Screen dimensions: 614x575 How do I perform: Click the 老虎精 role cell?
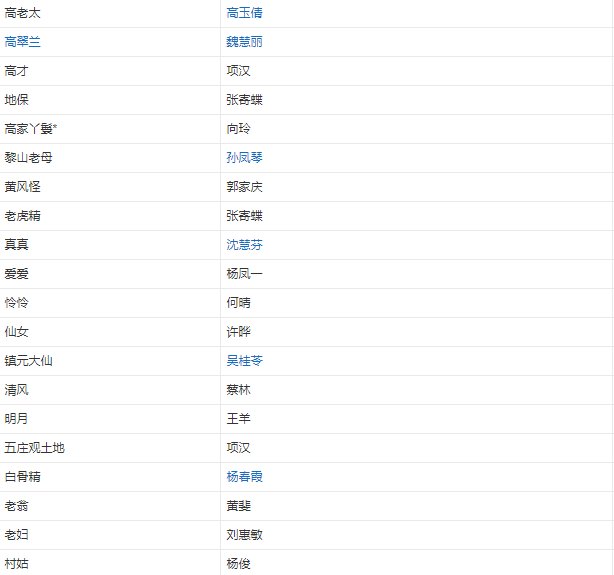23,216
